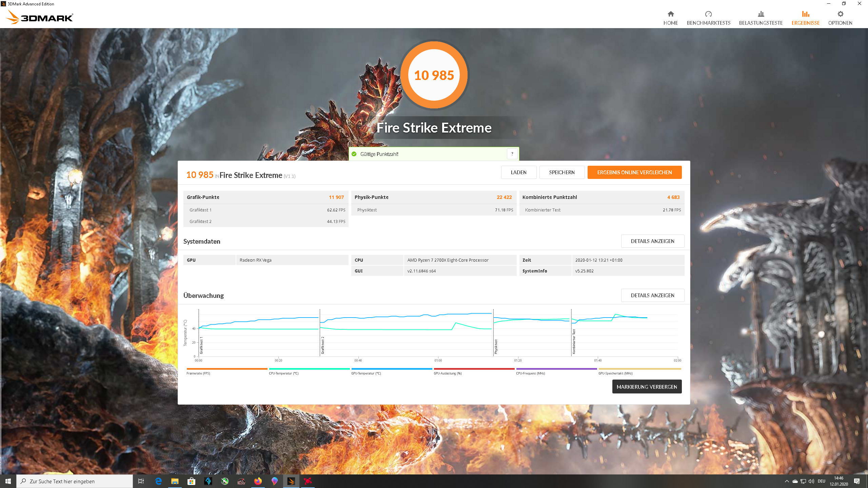Expand Systemdaten with Details anzeigen
The width and height of the screenshot is (868, 488).
[652, 241]
